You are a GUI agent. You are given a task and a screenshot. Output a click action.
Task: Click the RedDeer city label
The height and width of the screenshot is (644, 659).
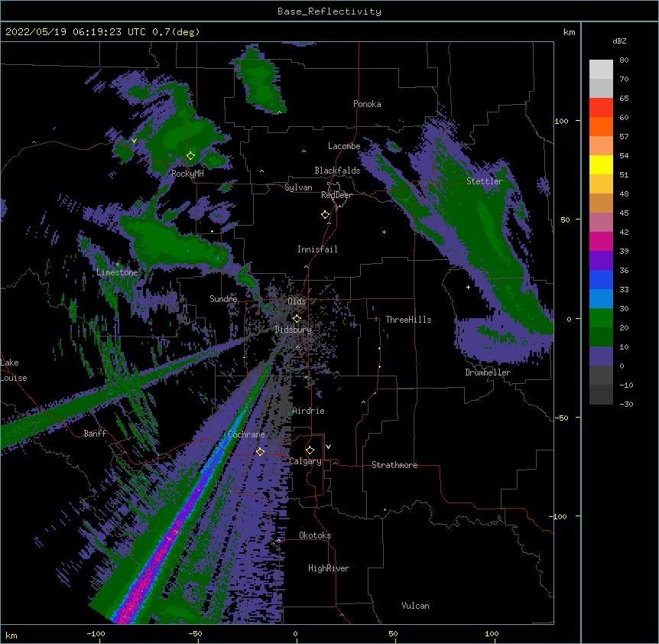point(336,195)
